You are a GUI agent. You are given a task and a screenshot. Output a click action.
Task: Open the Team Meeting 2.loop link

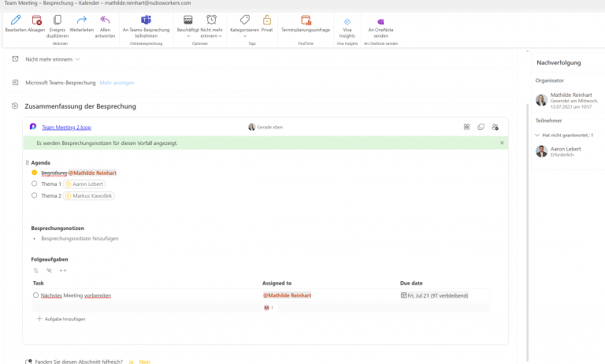66,128
